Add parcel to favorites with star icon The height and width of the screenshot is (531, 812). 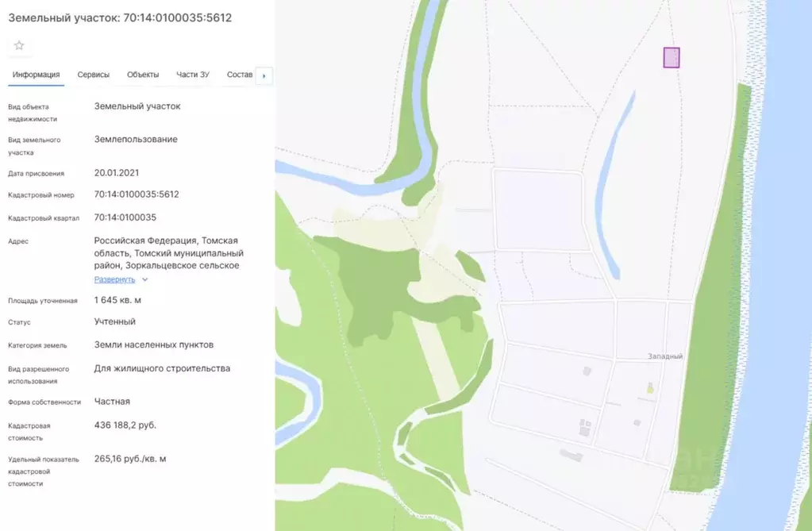click(x=19, y=45)
